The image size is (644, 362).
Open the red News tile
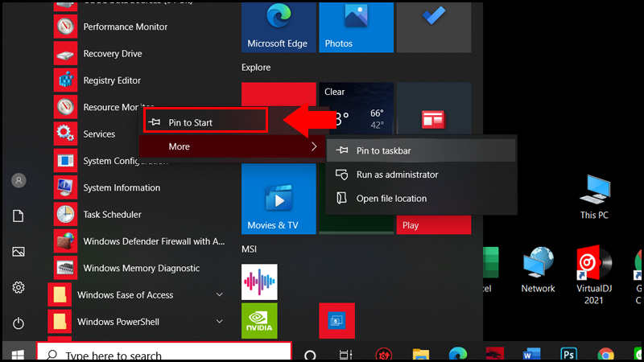434,109
